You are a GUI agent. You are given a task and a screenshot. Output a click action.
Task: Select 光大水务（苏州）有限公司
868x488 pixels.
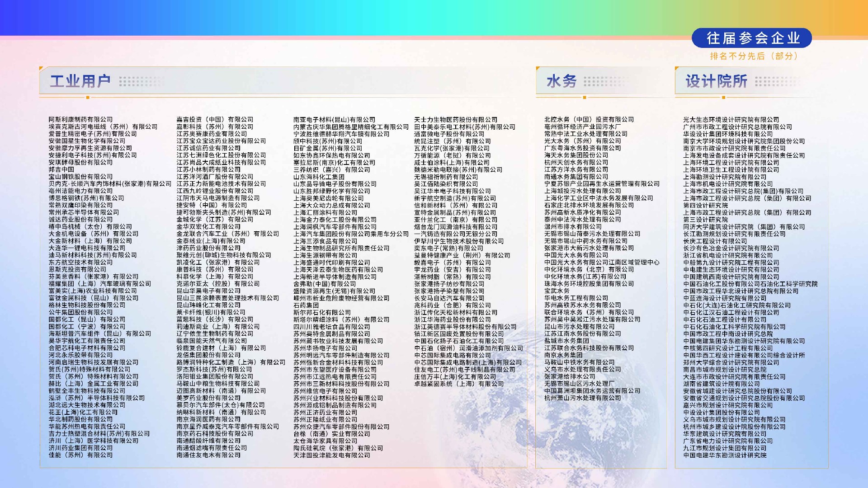click(583, 141)
